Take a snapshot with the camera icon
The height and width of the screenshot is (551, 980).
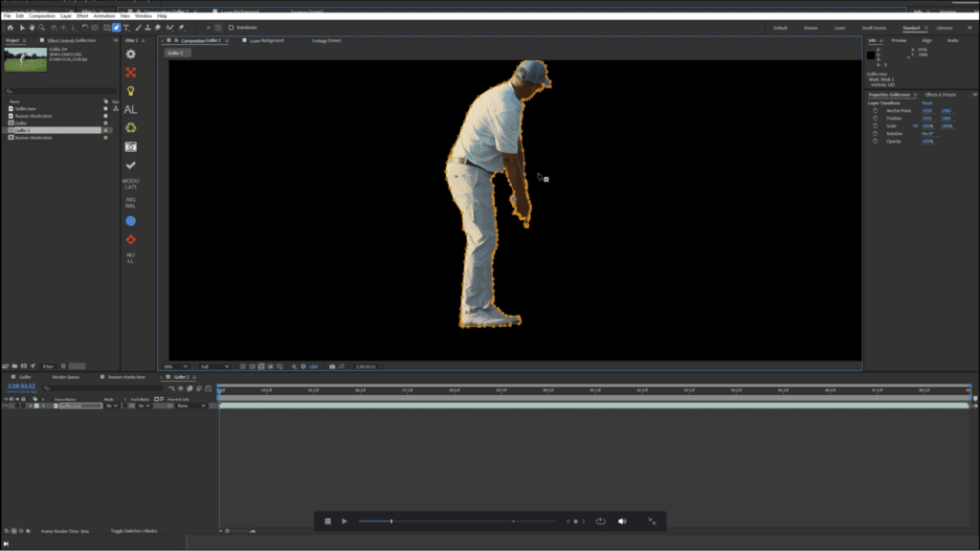(332, 366)
